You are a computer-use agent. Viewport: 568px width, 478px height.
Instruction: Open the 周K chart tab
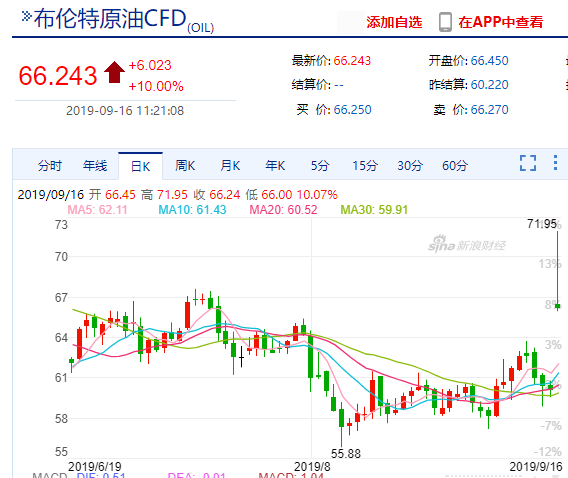[x=185, y=166]
